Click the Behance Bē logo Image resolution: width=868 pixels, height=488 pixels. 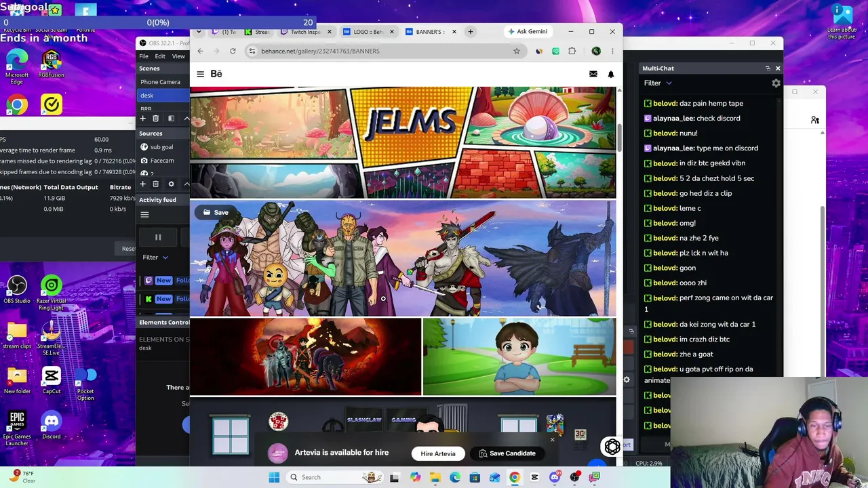click(216, 74)
